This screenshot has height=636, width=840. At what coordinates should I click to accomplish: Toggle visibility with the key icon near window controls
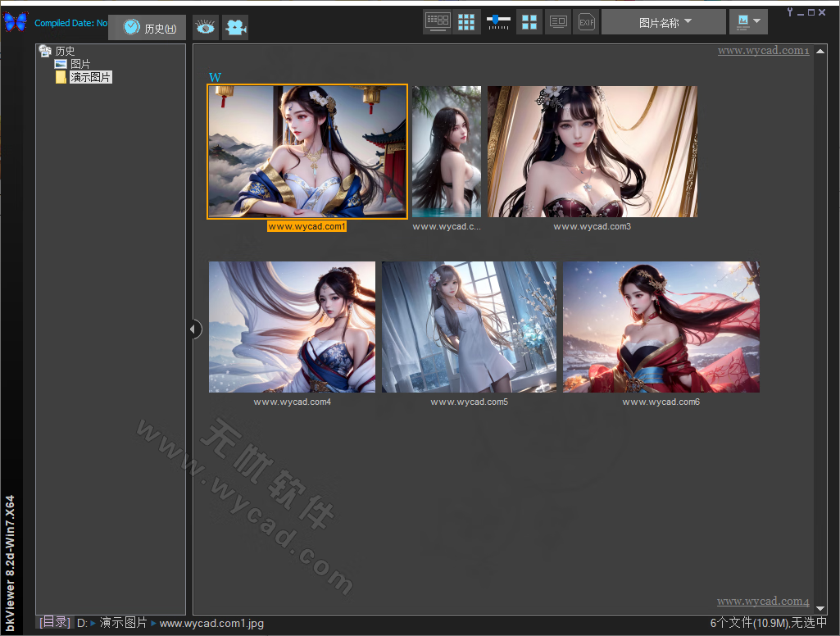point(788,11)
